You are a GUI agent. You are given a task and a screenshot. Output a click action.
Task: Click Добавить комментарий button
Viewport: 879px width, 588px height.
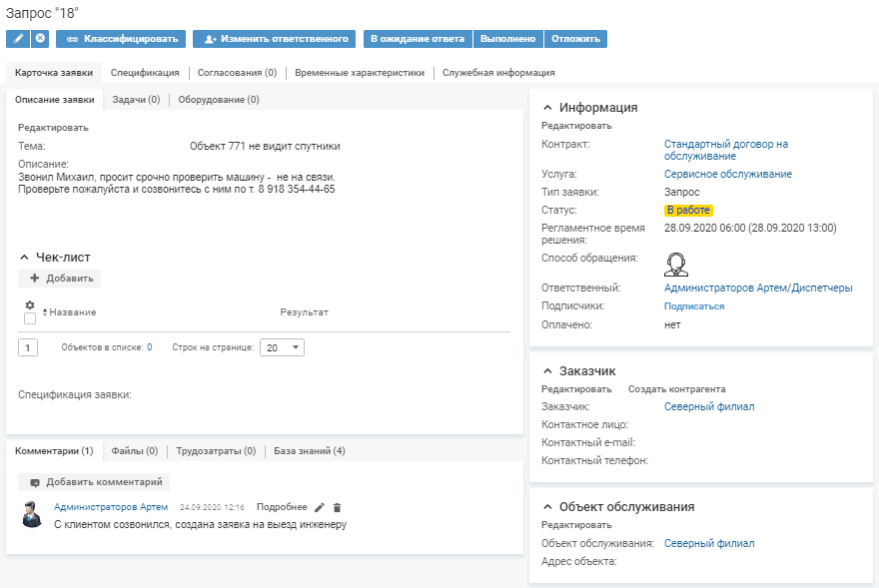pos(94,482)
